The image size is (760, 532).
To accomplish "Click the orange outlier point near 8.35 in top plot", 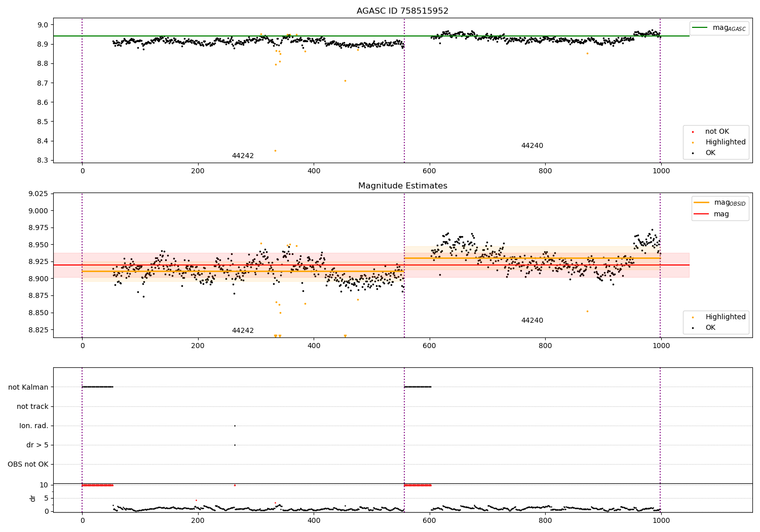I will tap(275, 150).
